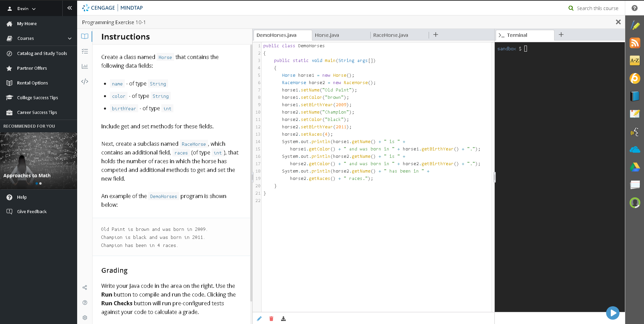The height and width of the screenshot is (324, 644).
Task: Open the Google Drive icon in right dock
Action: click(635, 167)
